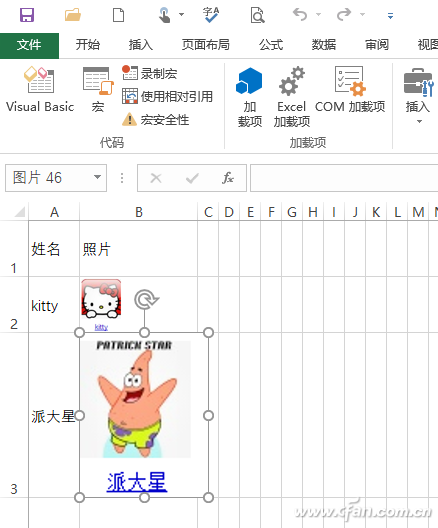Click the Insert Function fx button
The width and height of the screenshot is (438, 528).
coord(228,178)
